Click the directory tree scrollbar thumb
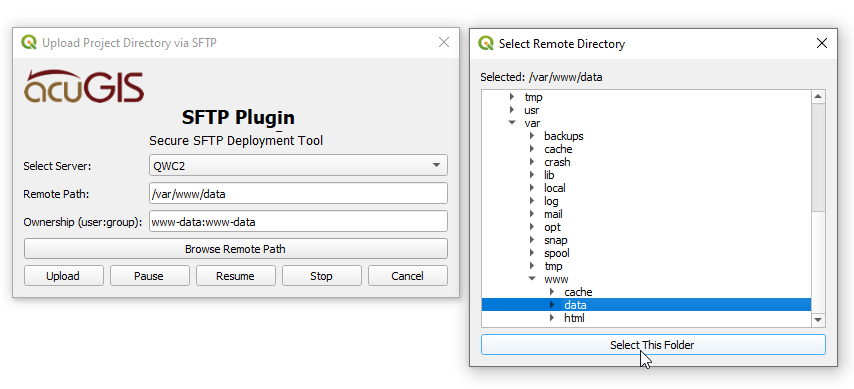The image size is (854, 389). click(x=818, y=157)
